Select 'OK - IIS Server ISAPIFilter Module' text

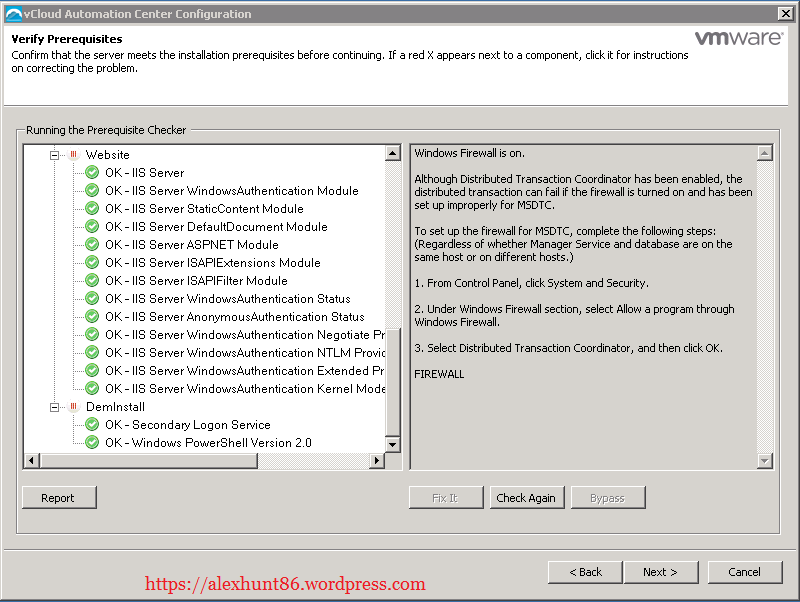[196, 281]
